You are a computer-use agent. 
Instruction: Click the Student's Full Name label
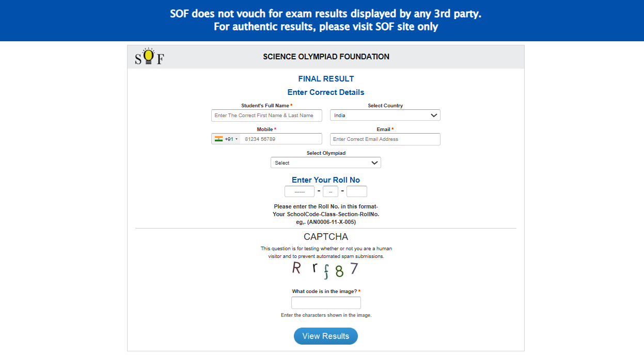point(265,106)
